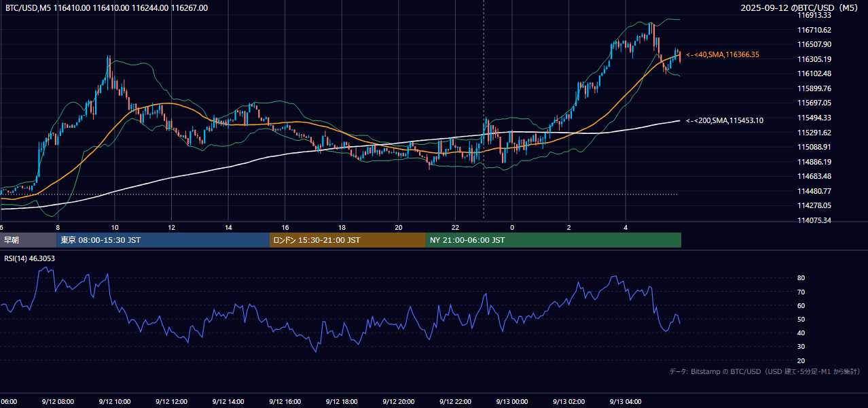
Task: Click price axis label 115088.91
Action: tap(815, 147)
